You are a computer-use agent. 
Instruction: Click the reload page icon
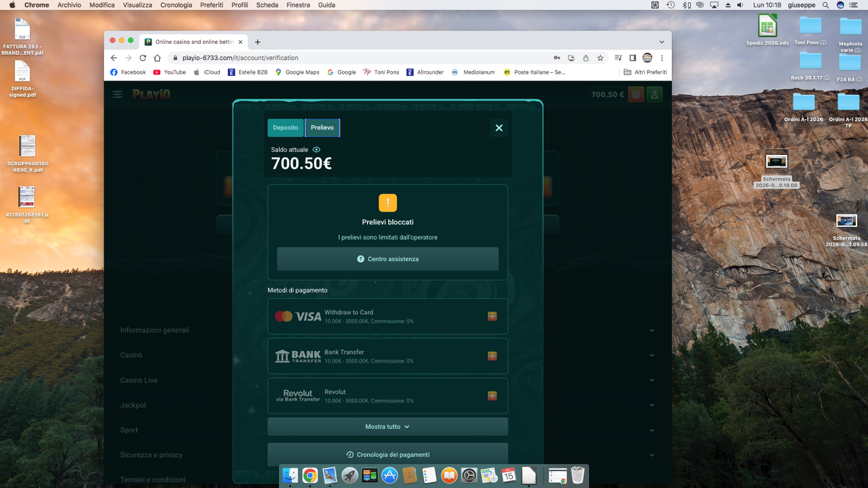[143, 58]
